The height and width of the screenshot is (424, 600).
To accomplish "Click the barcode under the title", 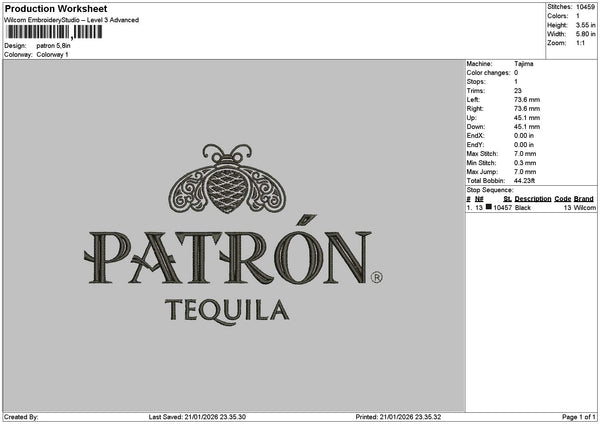I will pos(54,32).
